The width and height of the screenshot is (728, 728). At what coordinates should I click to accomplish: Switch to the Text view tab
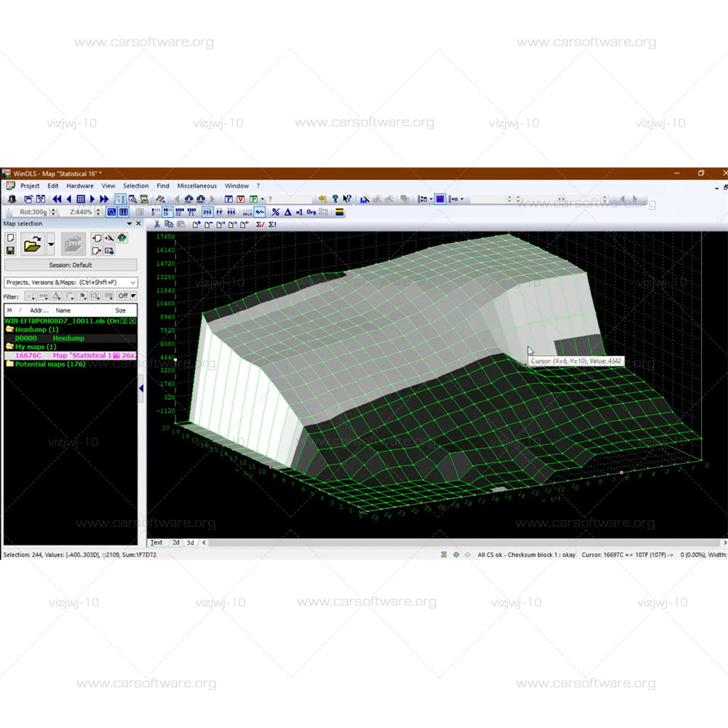pyautogui.click(x=157, y=542)
